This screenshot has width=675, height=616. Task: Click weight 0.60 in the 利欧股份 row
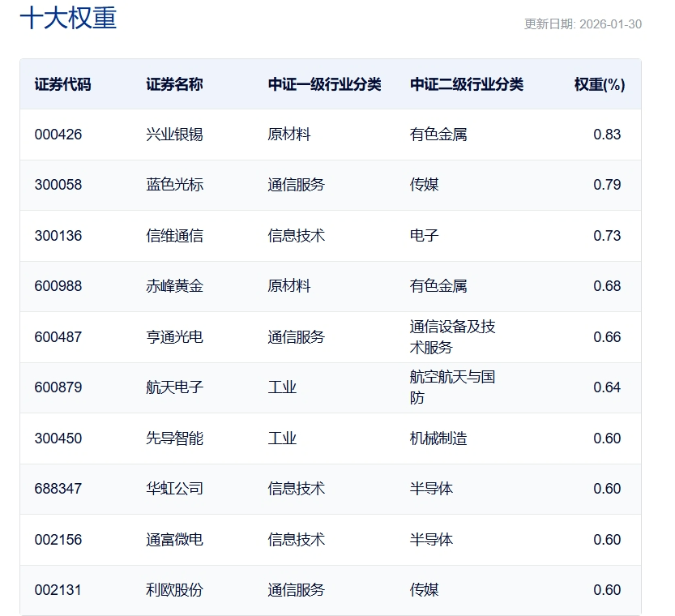click(x=607, y=590)
